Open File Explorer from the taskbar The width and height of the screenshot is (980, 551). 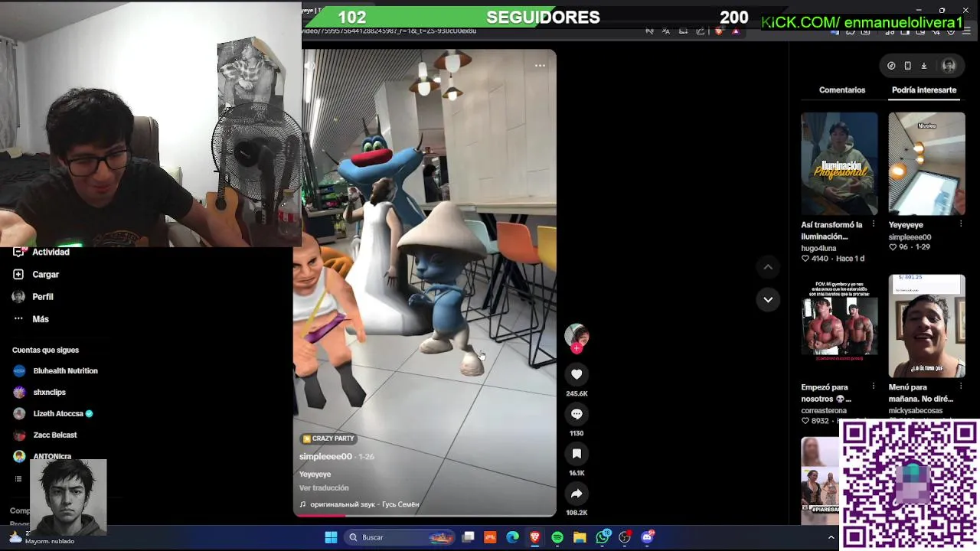point(580,537)
